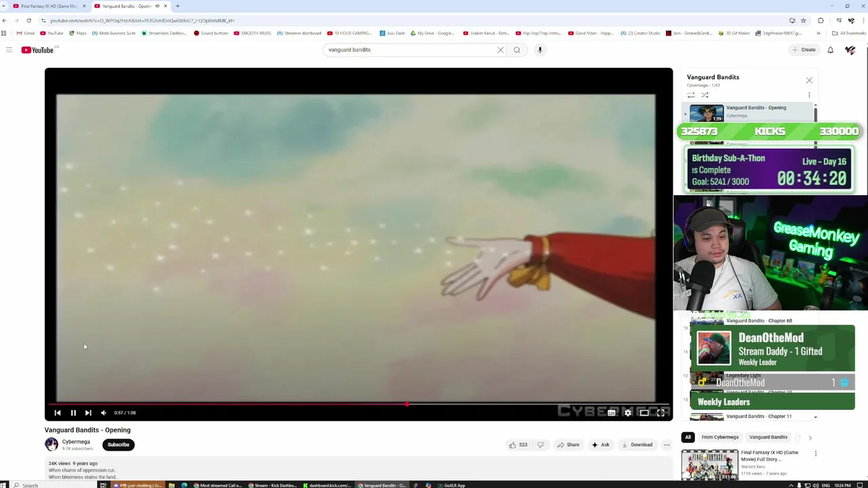
Task: Show more filter chips with the arrow
Action: point(810,438)
